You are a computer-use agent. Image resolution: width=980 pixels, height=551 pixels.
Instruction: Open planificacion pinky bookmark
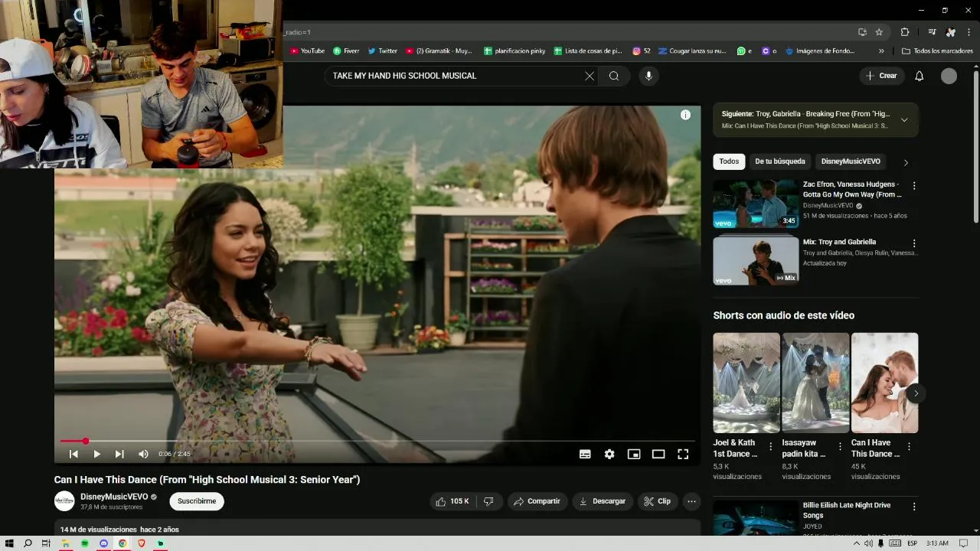coord(514,51)
